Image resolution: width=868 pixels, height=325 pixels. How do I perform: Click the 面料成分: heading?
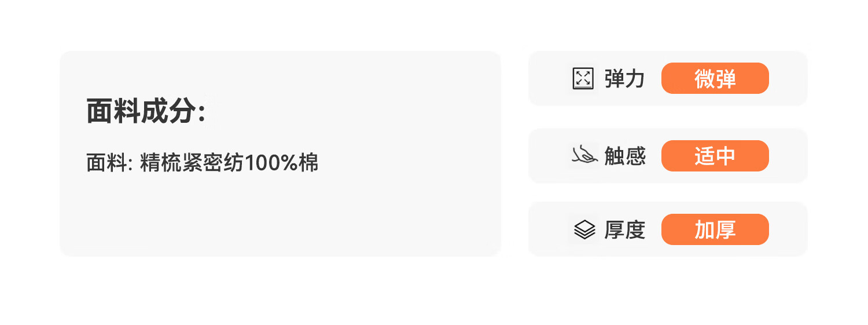tap(146, 111)
